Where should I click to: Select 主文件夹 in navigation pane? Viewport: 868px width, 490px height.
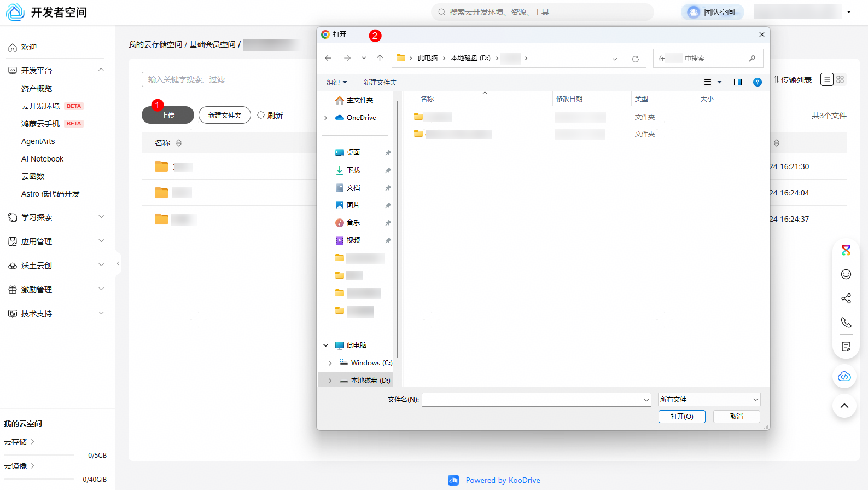[x=360, y=100]
